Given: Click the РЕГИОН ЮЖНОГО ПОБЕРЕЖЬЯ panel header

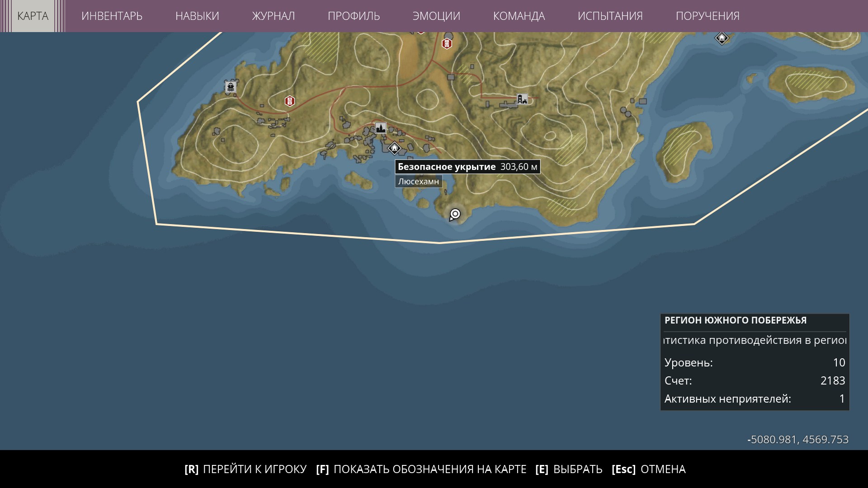Looking at the screenshot, I should pos(736,320).
